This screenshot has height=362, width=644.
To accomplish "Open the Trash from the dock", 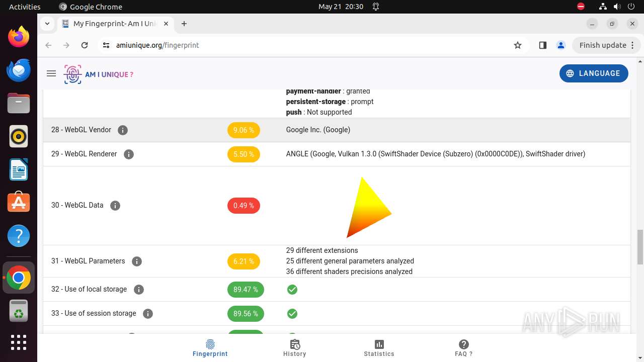I will (19, 311).
